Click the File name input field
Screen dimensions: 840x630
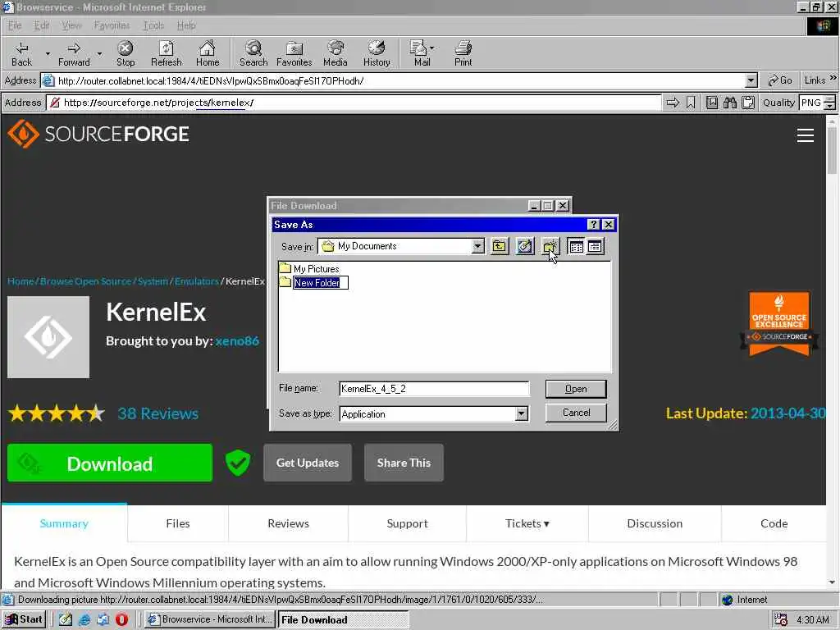pos(434,389)
